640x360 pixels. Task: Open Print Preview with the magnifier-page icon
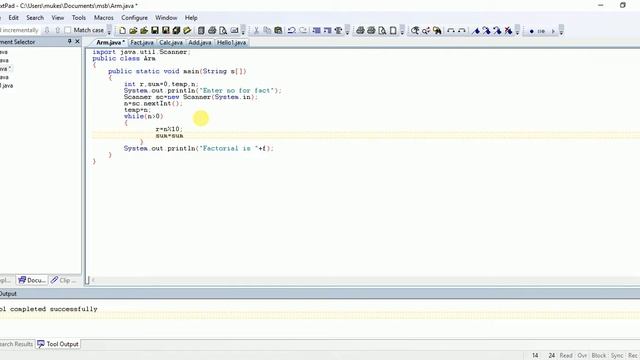(x=223, y=31)
